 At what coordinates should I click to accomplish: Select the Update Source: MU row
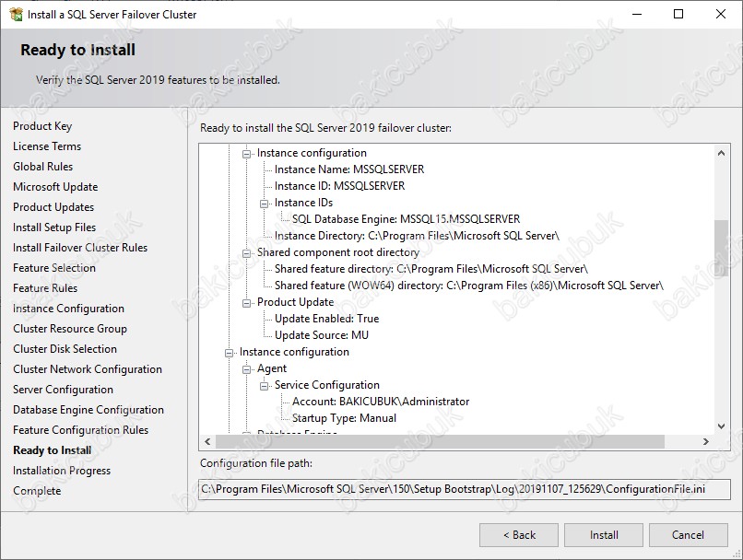click(x=322, y=335)
